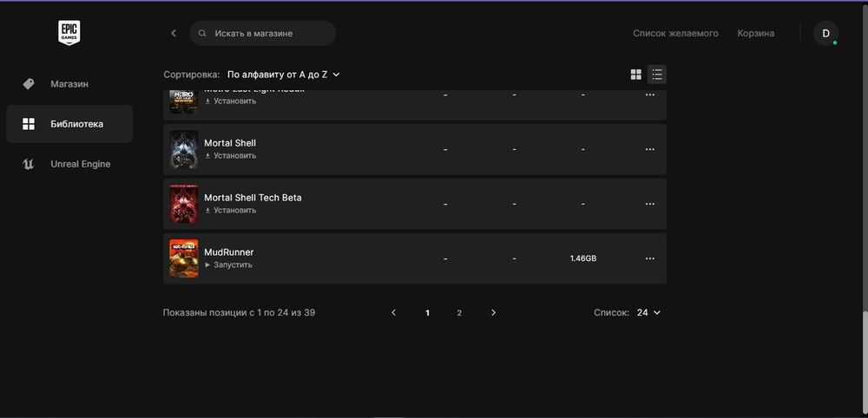Click the Epic Games logo
This screenshot has width=868, height=418.
pyautogui.click(x=69, y=33)
